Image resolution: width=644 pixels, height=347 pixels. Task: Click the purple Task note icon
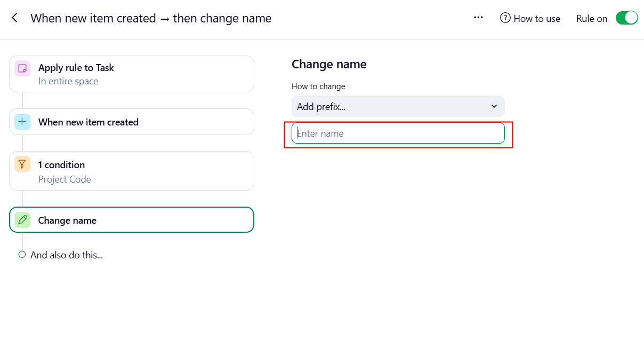[22, 68]
